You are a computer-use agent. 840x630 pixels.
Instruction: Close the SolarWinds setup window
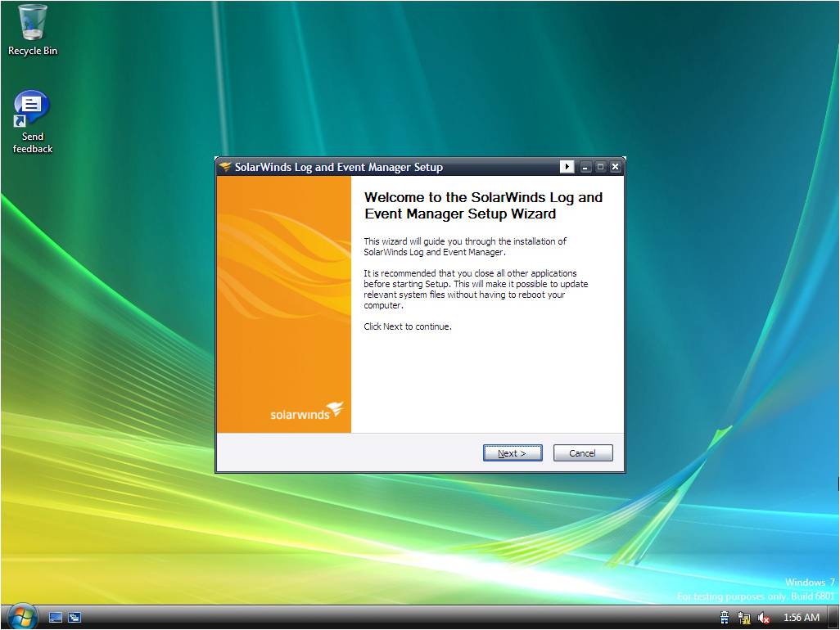click(x=615, y=167)
